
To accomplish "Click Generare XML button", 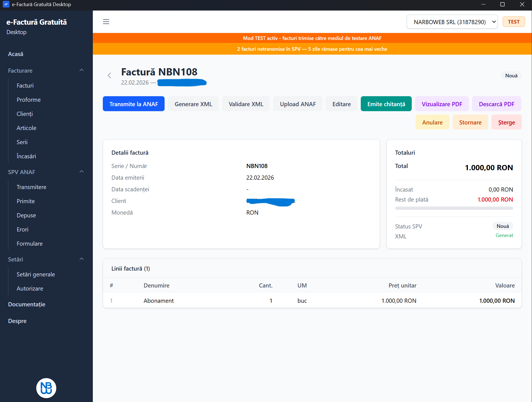I will tap(193, 104).
